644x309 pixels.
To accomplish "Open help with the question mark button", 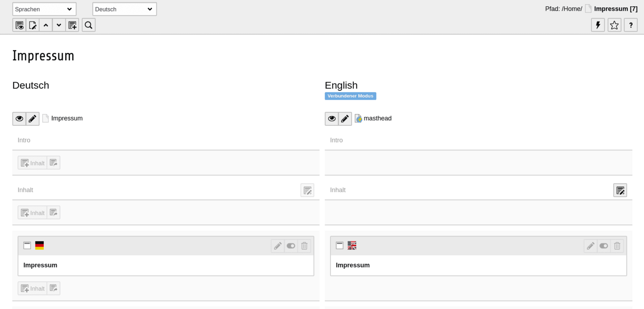I will tap(631, 25).
